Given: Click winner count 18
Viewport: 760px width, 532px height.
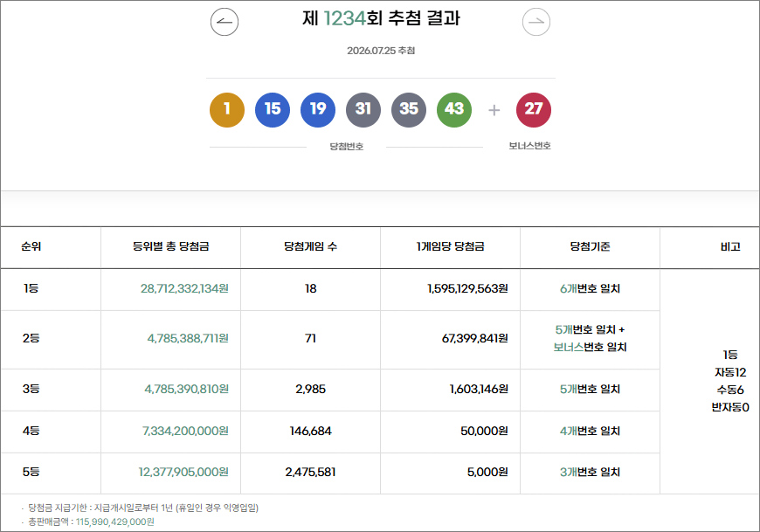Looking at the screenshot, I should 311,288.
